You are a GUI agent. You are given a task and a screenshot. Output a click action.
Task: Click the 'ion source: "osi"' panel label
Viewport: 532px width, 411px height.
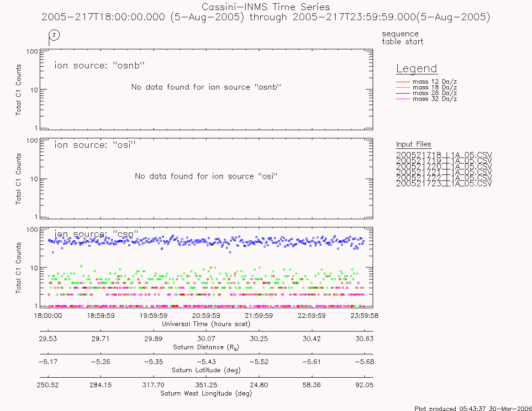click(x=95, y=145)
